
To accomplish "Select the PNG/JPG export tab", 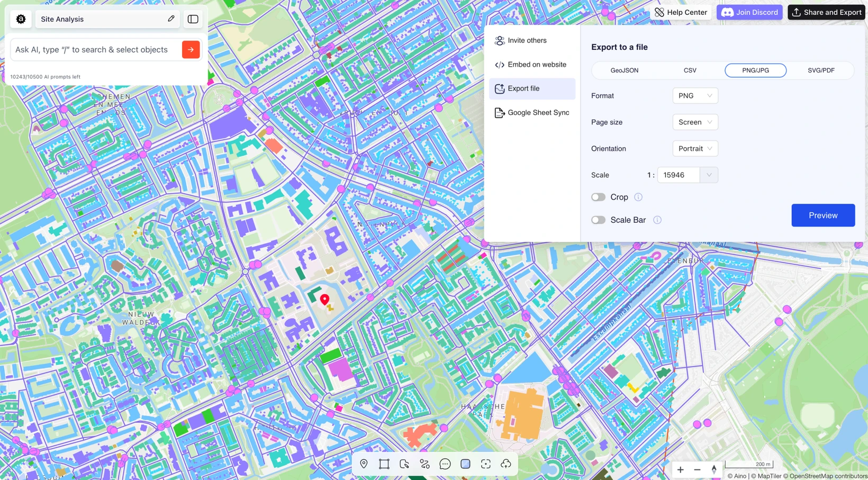I will coord(755,70).
